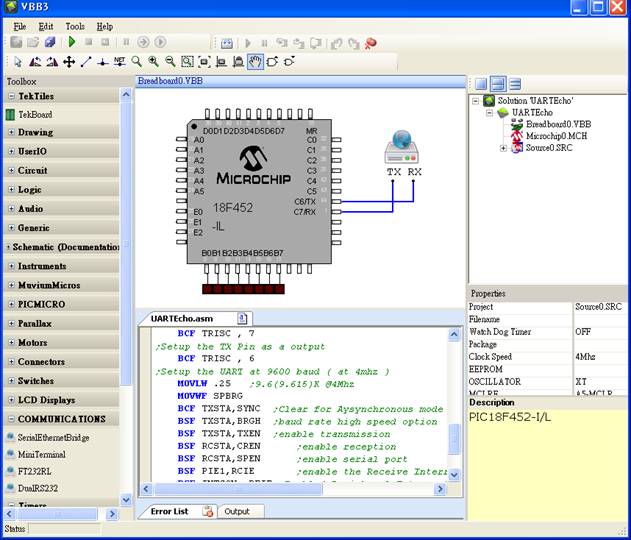Viewport: 631px width, 540px height.
Task: Select the arrow pointer tool
Action: [18, 62]
